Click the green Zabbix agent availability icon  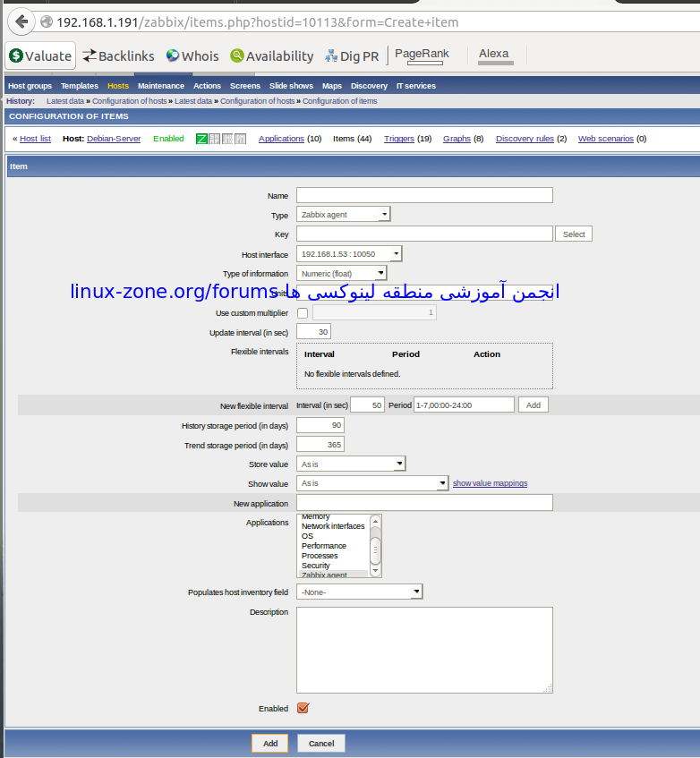tap(201, 139)
